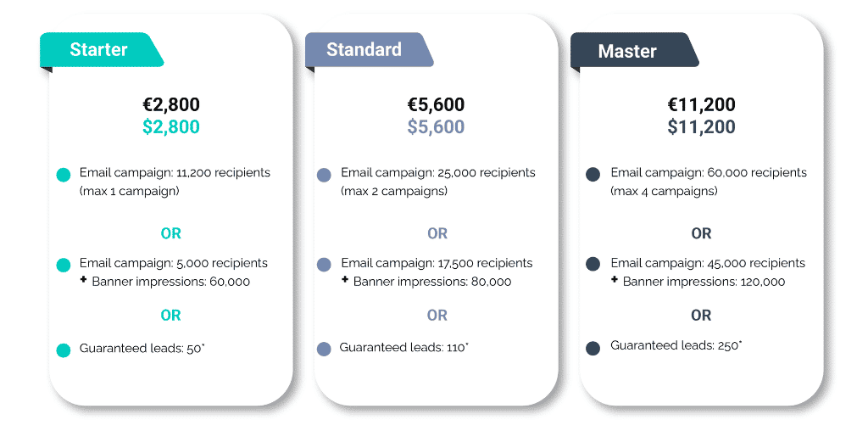Click the Standard $5,600 price text
The width and height of the screenshot is (868, 431).
[x=436, y=127]
